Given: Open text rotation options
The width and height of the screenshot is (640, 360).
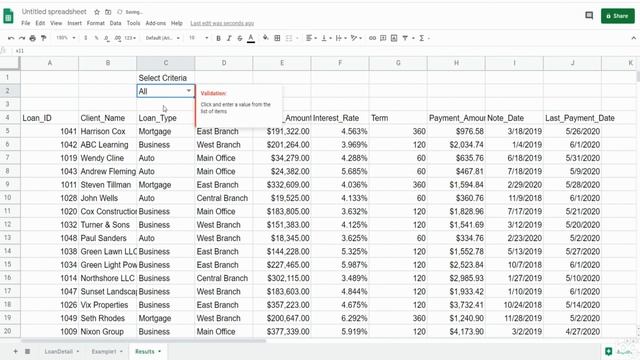Looking at the screenshot, I should click(x=356, y=38).
